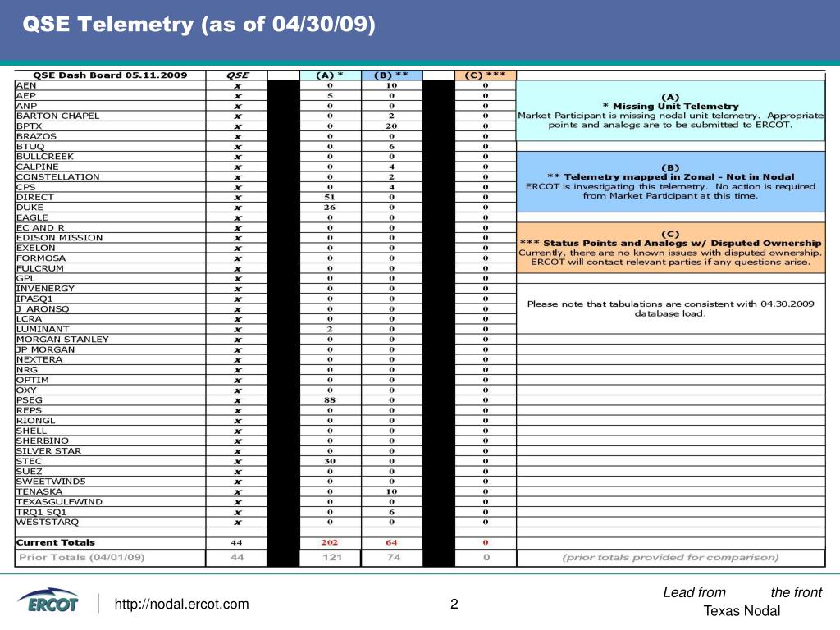840x630 pixels.
Task: Click the value 51 in the DIRECT row
Action: [330, 197]
